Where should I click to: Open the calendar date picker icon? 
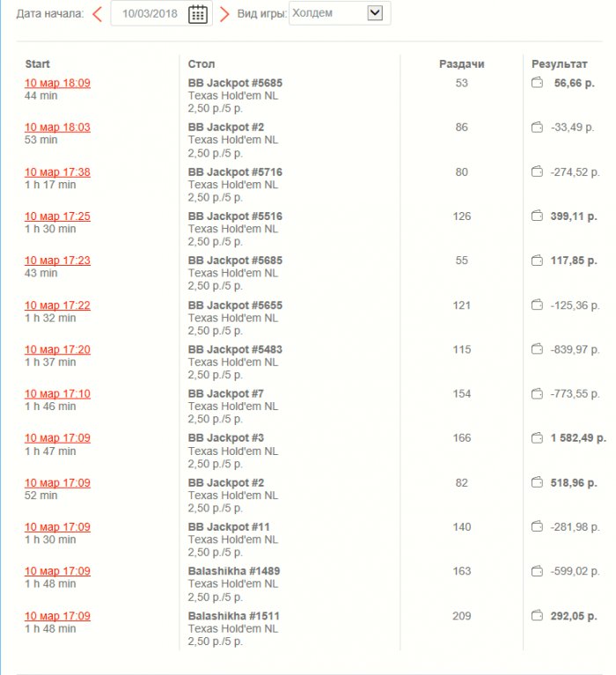pyautogui.click(x=198, y=14)
